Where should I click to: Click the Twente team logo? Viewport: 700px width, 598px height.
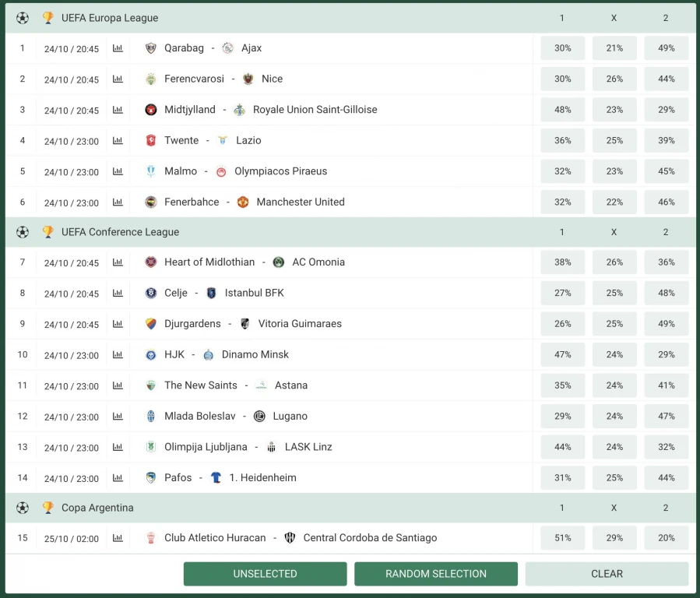click(151, 141)
